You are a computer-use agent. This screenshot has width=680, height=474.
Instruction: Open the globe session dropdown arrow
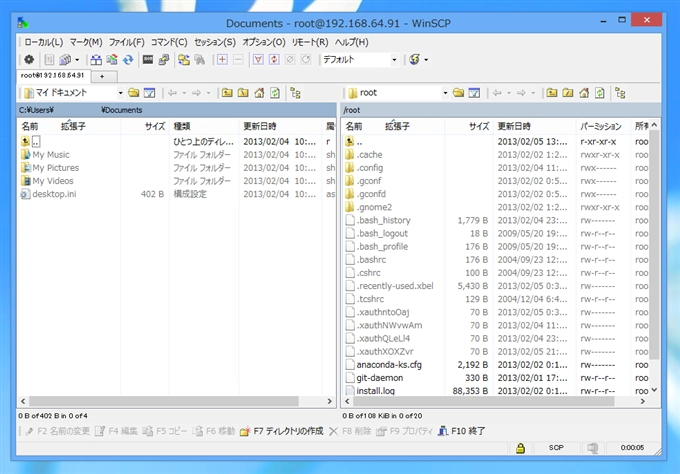426,60
